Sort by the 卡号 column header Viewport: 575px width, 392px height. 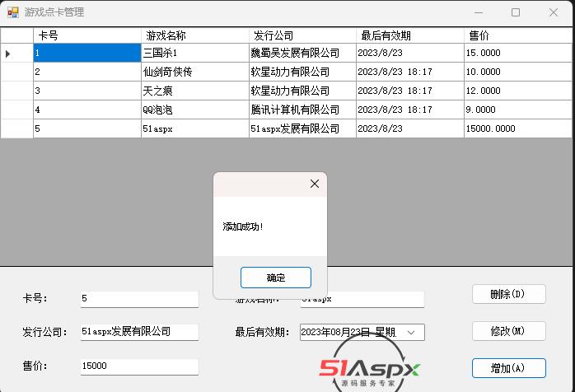pyautogui.click(x=87, y=35)
